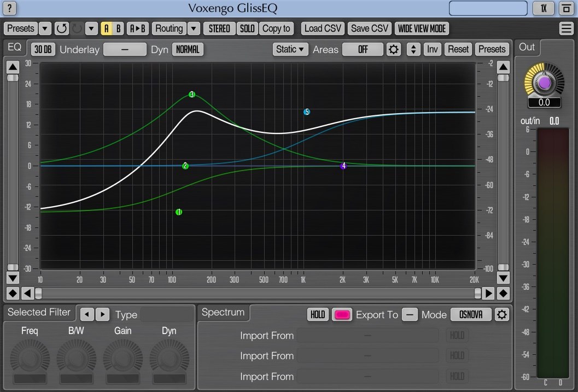This screenshot has height=392, width=578.
Task: Open Spectrum mode gear settings
Action: click(501, 314)
